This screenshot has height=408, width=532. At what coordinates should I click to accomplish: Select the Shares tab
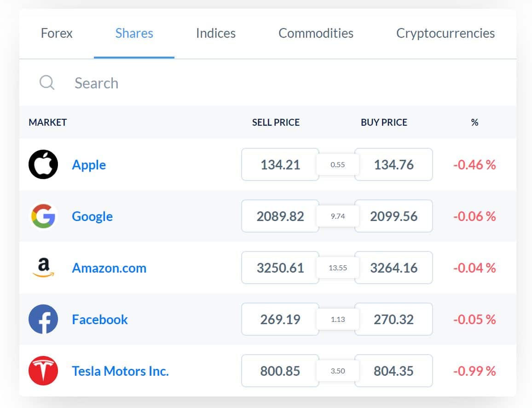pyautogui.click(x=134, y=33)
